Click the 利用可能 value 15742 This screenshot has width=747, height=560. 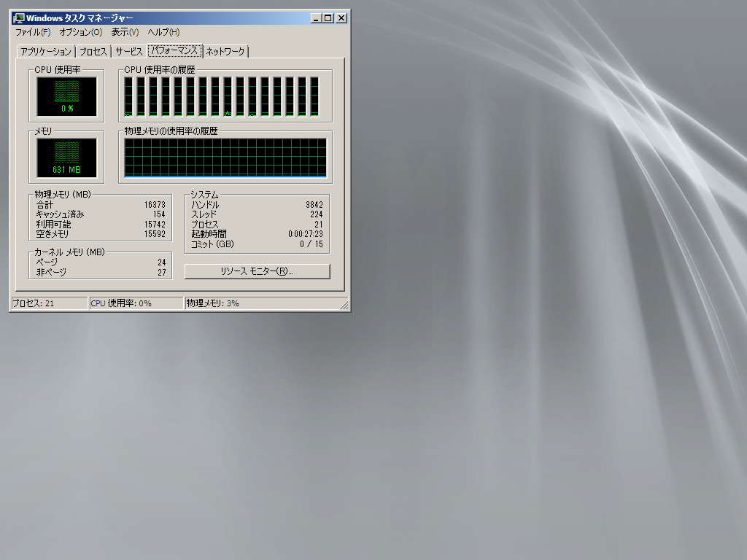coord(155,225)
